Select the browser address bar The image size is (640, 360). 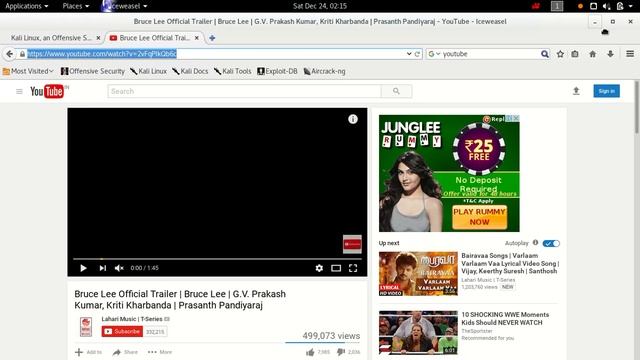(x=216, y=54)
